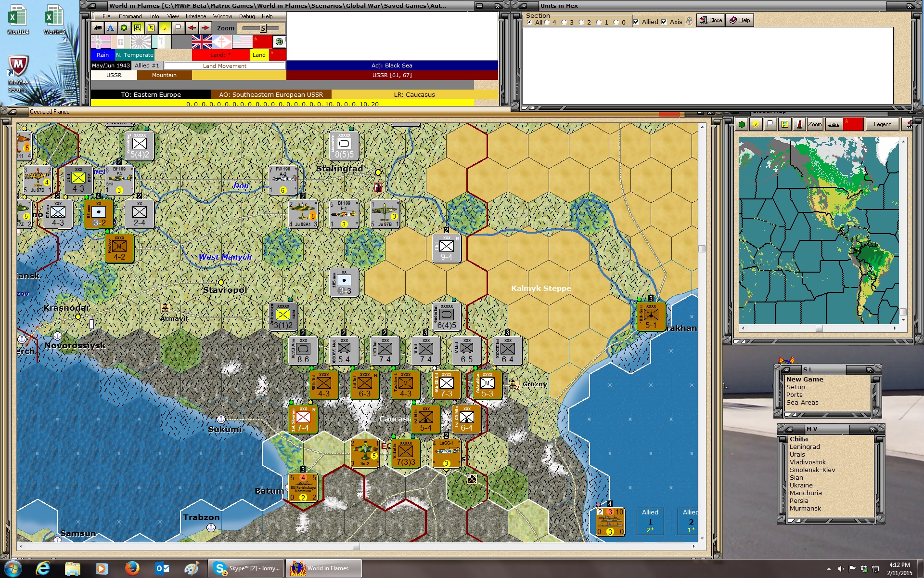
Task: Select Leningrad in the M V list
Action: click(805, 447)
